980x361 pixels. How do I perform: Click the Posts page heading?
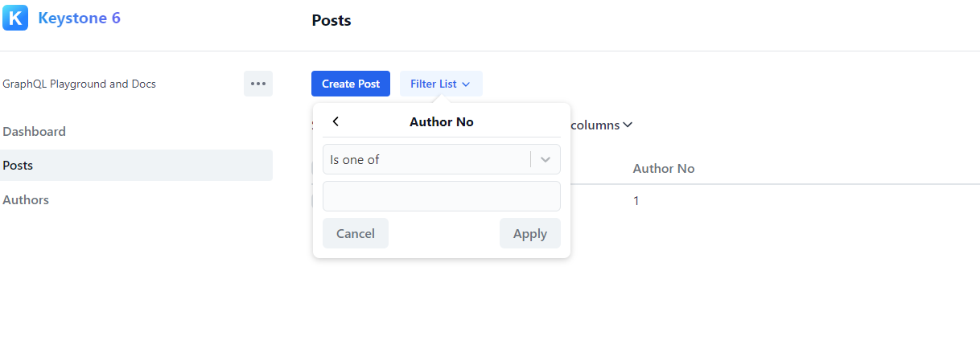pyautogui.click(x=331, y=21)
